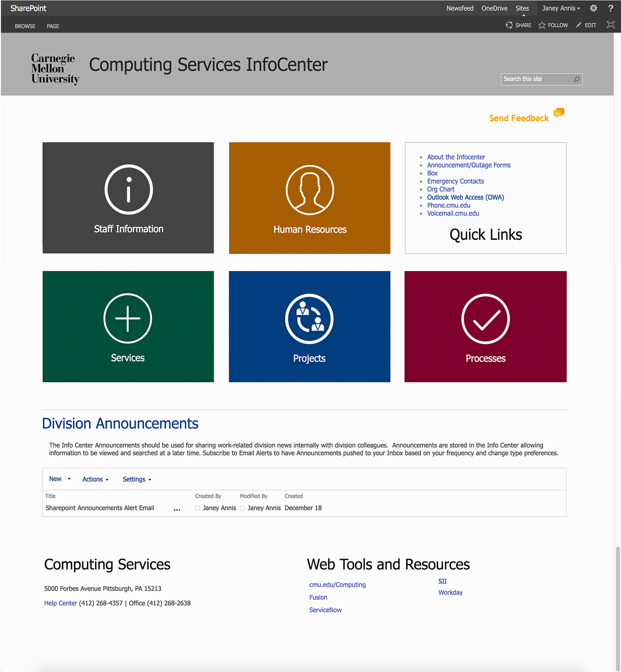Open Services plus icon
The image size is (621, 672).
[x=128, y=318]
